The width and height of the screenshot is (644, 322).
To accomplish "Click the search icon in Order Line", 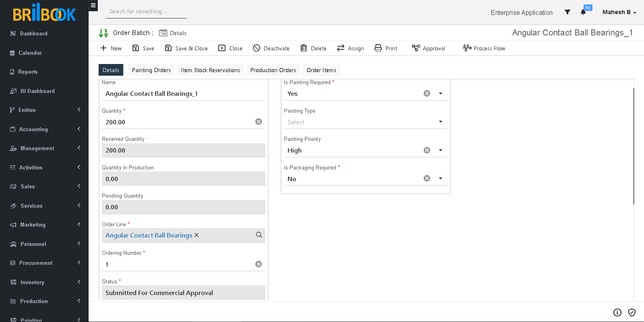I will (259, 235).
